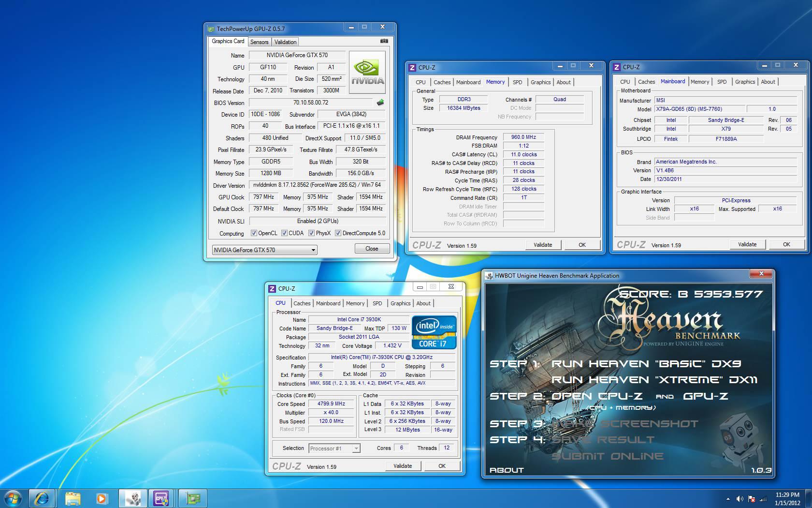The width and height of the screenshot is (812, 508).
Task: Click the GPU-Z screenshot camera icon
Action: click(384, 41)
